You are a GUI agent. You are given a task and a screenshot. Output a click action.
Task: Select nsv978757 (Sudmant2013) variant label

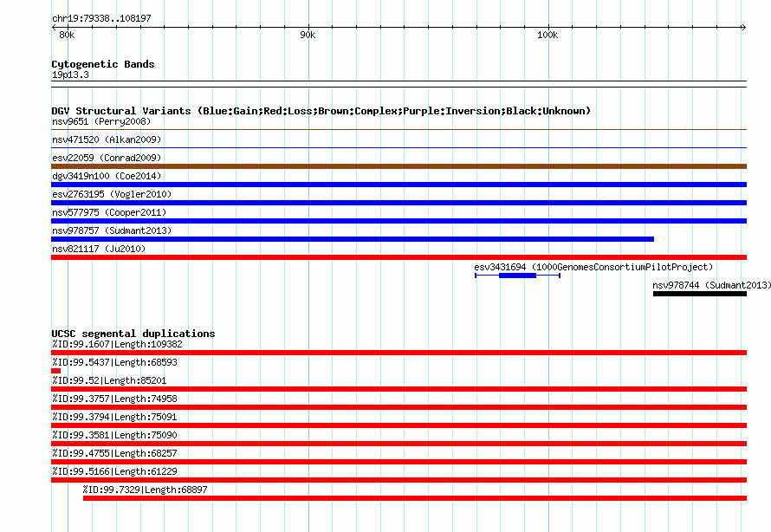112,230
